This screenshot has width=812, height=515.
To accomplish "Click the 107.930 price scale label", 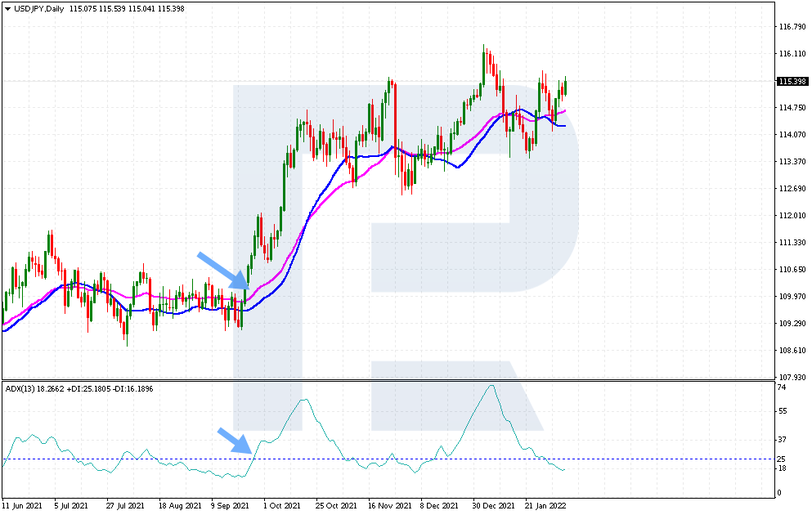I will (x=792, y=378).
